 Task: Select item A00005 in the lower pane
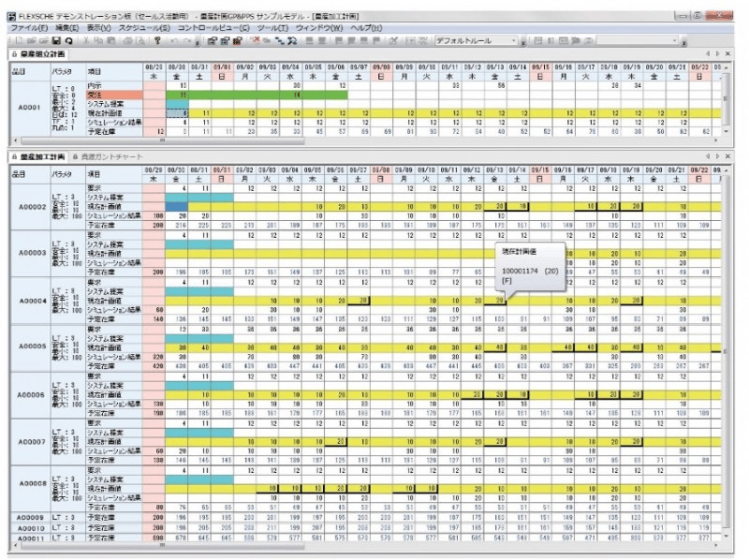click(x=33, y=346)
